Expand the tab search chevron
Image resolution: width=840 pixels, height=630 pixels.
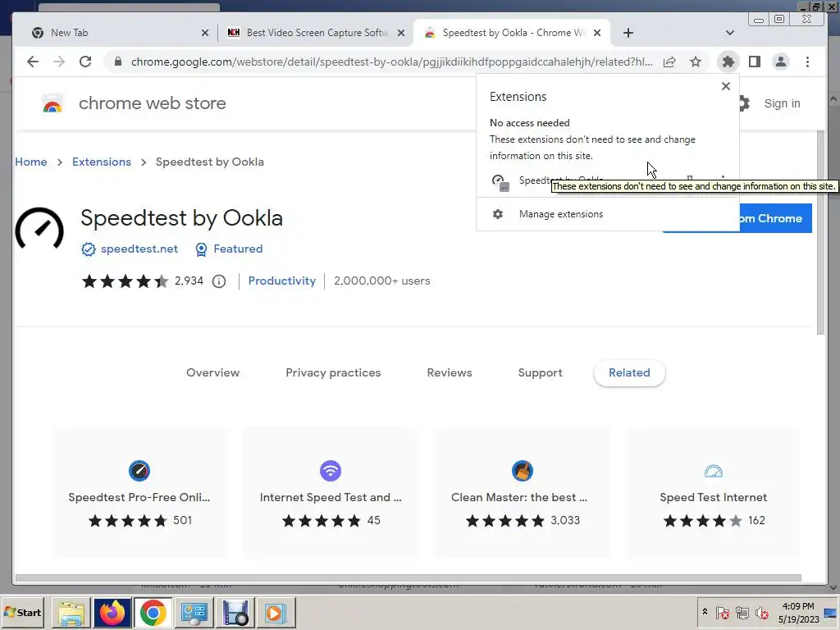point(729,33)
